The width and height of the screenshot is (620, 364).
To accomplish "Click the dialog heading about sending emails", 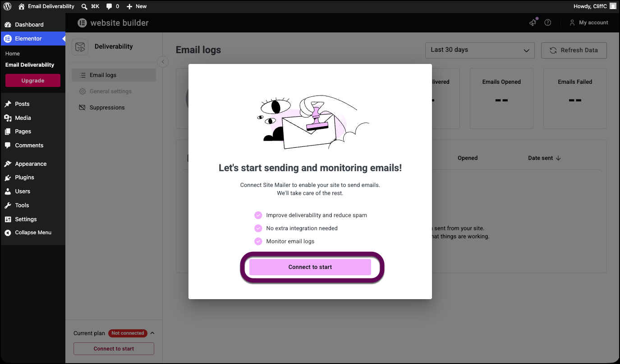I will 310,168.
